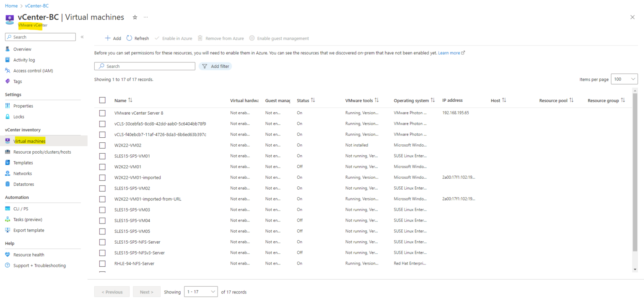This screenshot has width=644, height=301.
Task: Open the Showing 1-17 page range dropdown
Action: click(x=201, y=291)
